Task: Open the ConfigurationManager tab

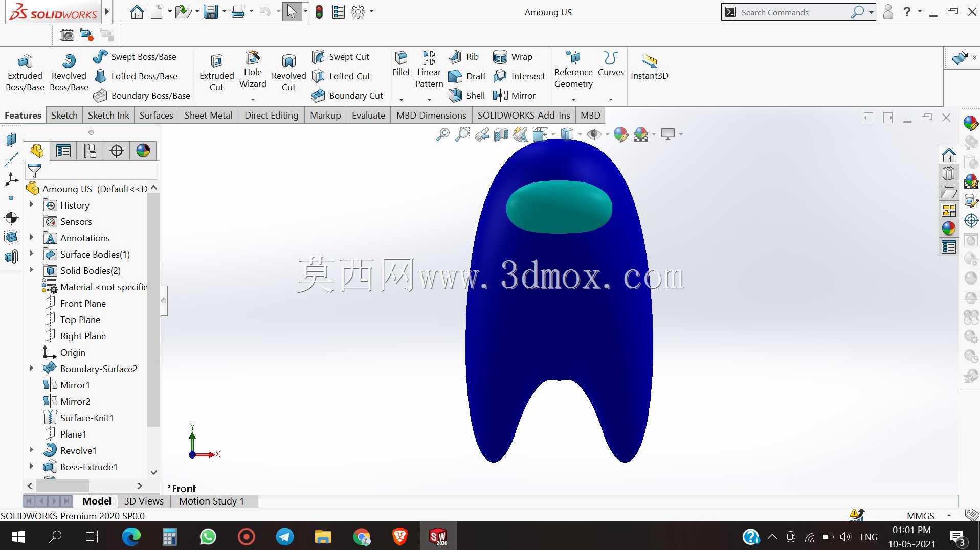Action: pos(90,151)
